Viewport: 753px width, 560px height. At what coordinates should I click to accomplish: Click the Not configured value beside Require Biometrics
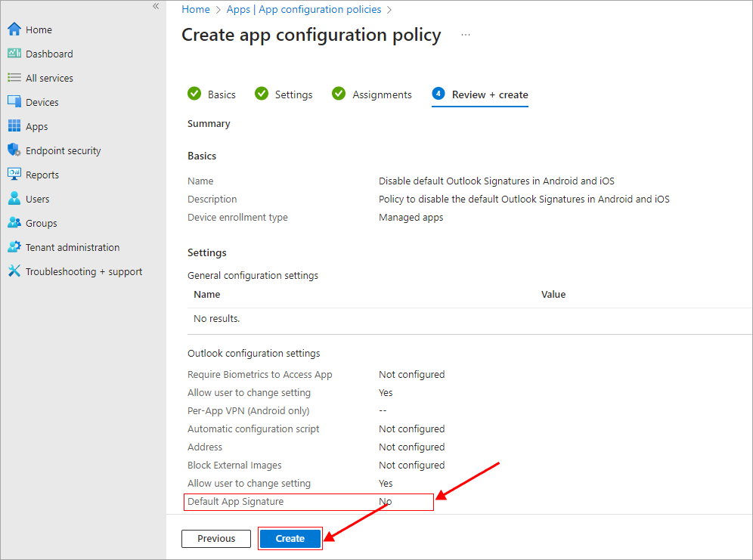[x=411, y=374]
